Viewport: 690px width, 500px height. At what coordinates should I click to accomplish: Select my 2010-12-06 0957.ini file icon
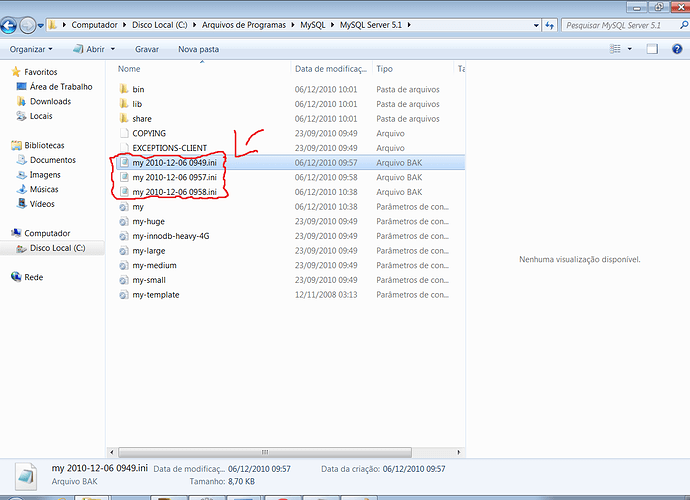124,177
